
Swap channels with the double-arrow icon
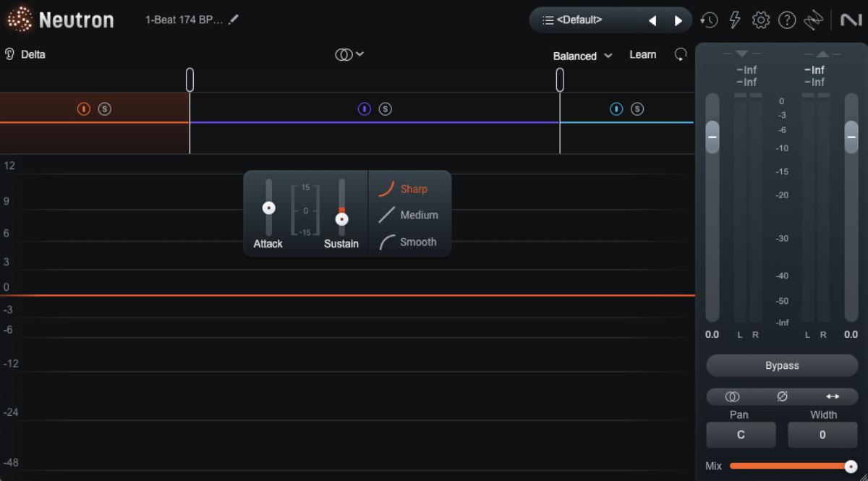(x=833, y=396)
